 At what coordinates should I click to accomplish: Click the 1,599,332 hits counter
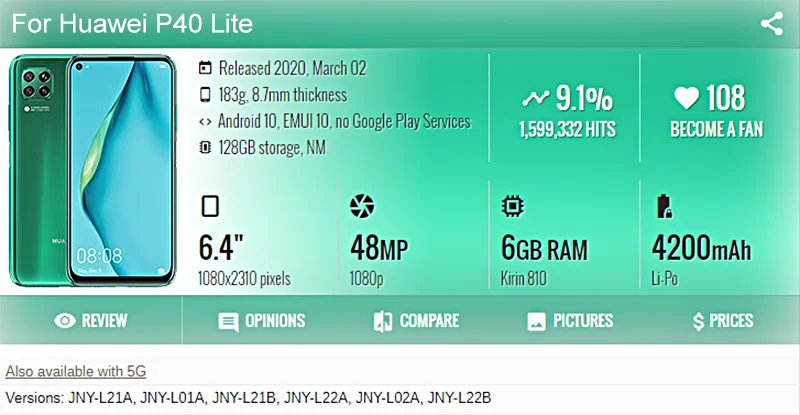567,129
